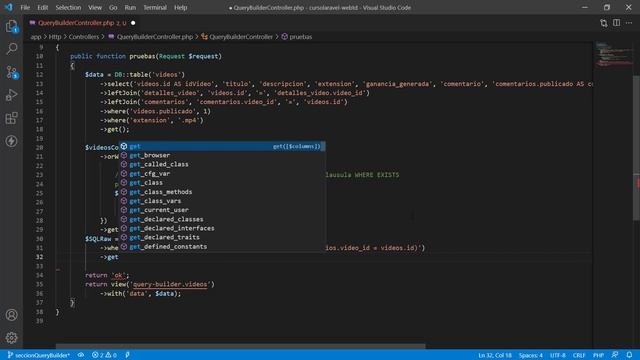Screen dimensions: 640x360
Task: Click line number 32 in the gutter
Action: click(39, 257)
